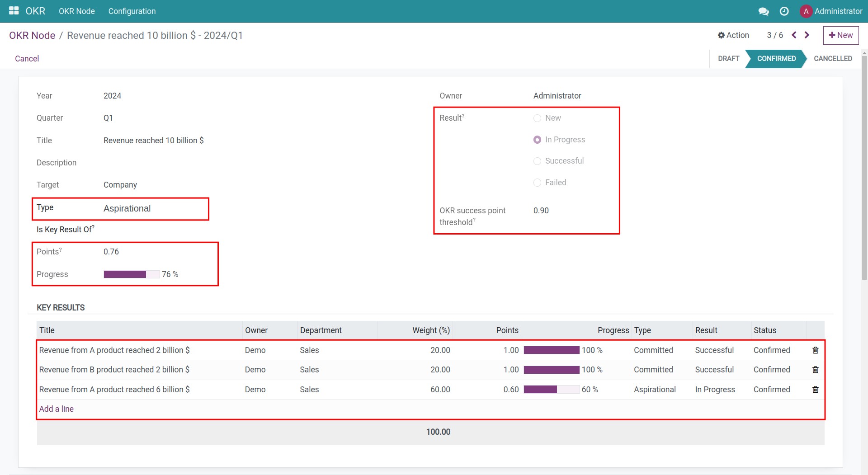The width and height of the screenshot is (868, 475).
Task: Click the Administrator avatar
Action: pyautogui.click(x=807, y=11)
